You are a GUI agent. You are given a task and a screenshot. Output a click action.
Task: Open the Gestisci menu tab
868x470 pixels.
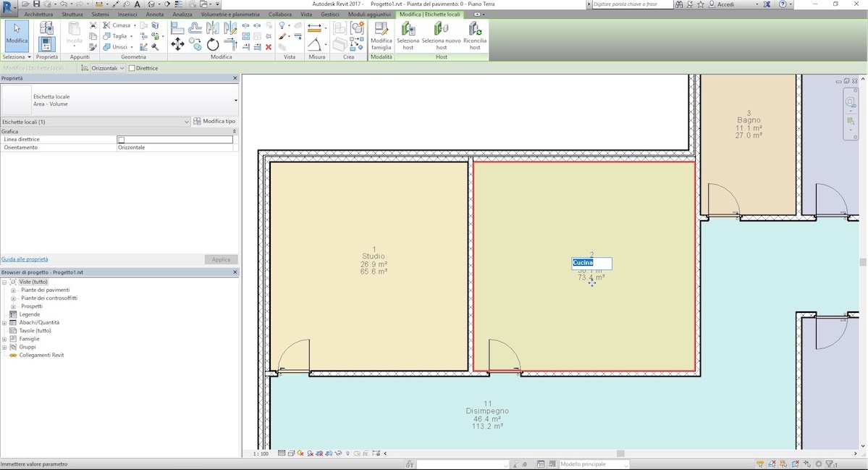pos(330,13)
